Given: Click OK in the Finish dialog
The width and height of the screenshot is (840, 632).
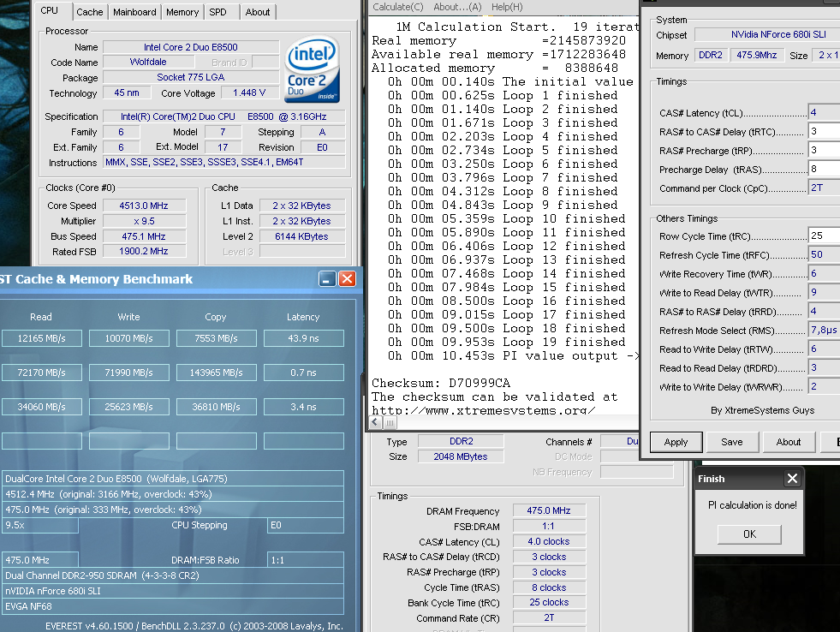Looking at the screenshot, I should tap(749, 534).
